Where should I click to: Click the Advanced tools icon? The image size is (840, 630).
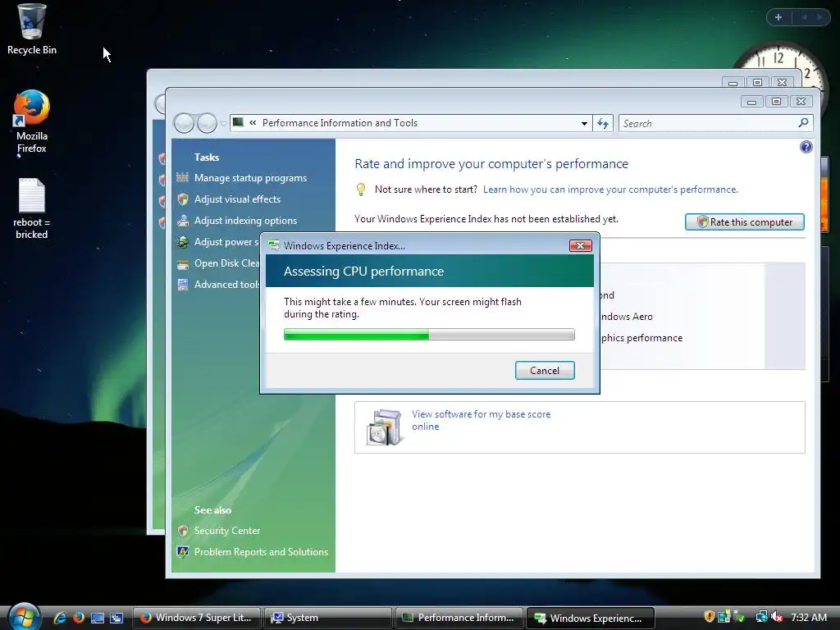(x=183, y=285)
